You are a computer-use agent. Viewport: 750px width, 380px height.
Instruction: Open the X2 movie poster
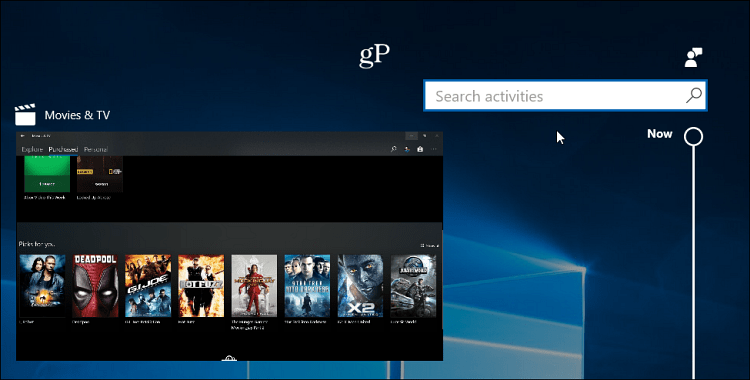[360, 286]
